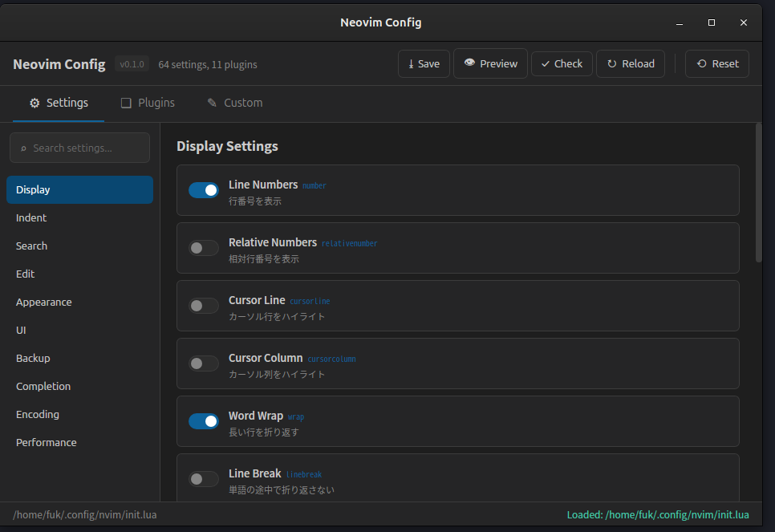Viewport: 775px width, 532px height.
Task: Disable the Line Numbers toggle
Action: click(x=204, y=190)
